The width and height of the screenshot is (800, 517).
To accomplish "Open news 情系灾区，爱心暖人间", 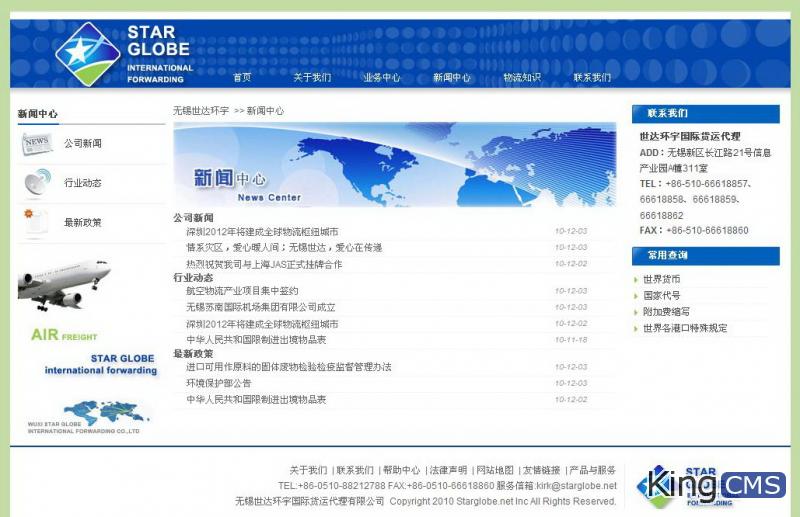I will [284, 248].
